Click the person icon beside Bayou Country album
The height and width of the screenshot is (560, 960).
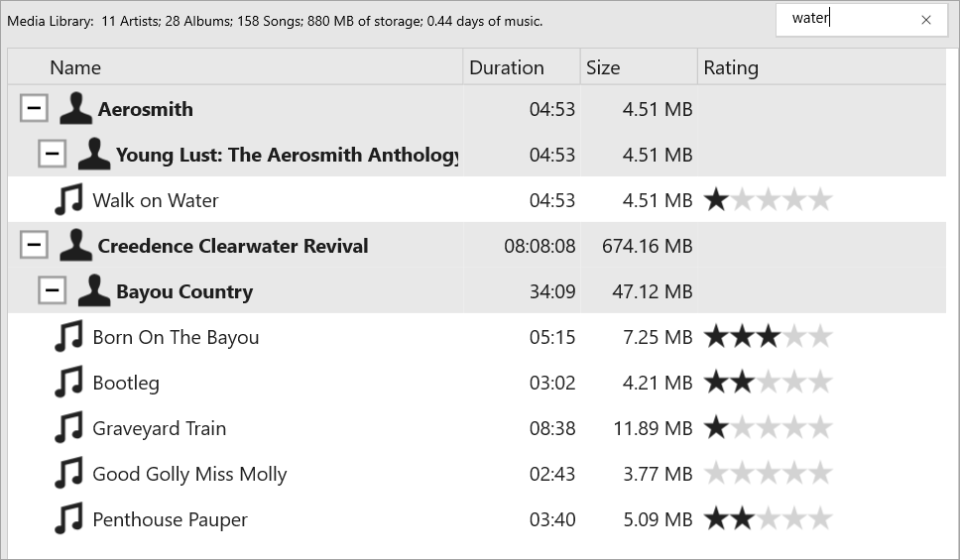coord(94,290)
